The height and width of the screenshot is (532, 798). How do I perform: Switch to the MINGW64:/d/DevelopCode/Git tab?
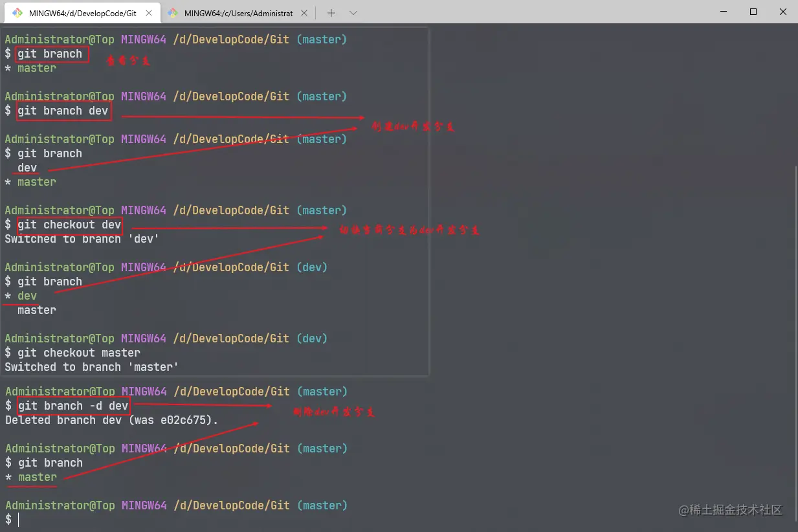(82, 13)
